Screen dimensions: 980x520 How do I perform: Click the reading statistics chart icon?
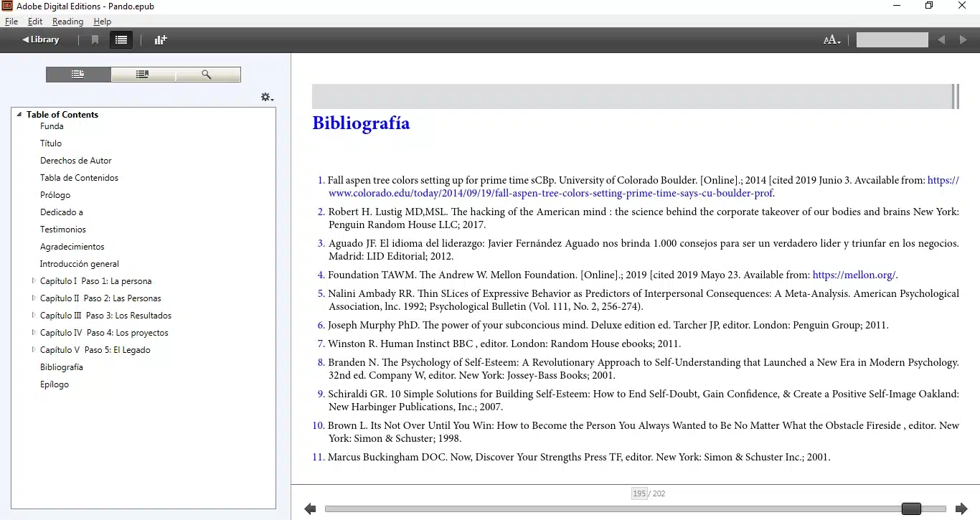161,40
